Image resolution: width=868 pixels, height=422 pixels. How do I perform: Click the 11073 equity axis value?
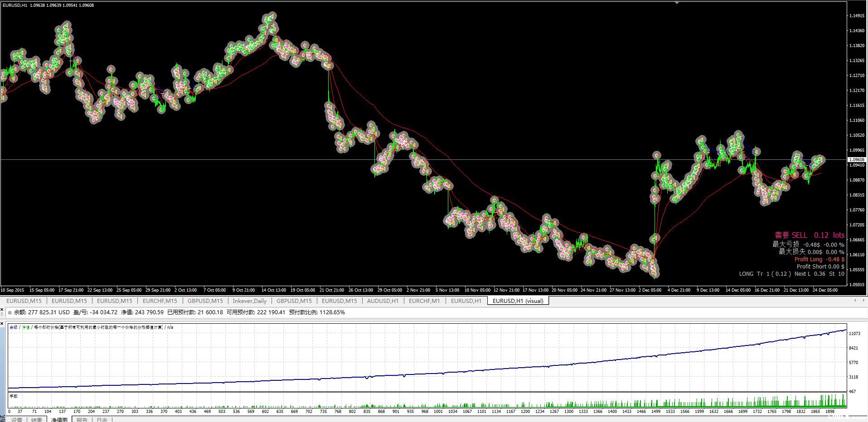(854, 334)
